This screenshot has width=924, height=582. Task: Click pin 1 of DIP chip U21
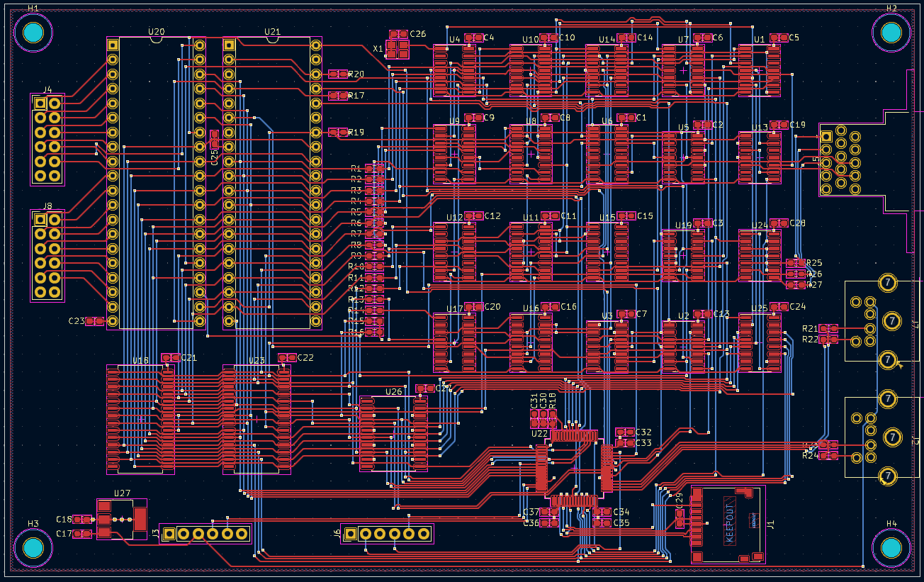coord(229,45)
